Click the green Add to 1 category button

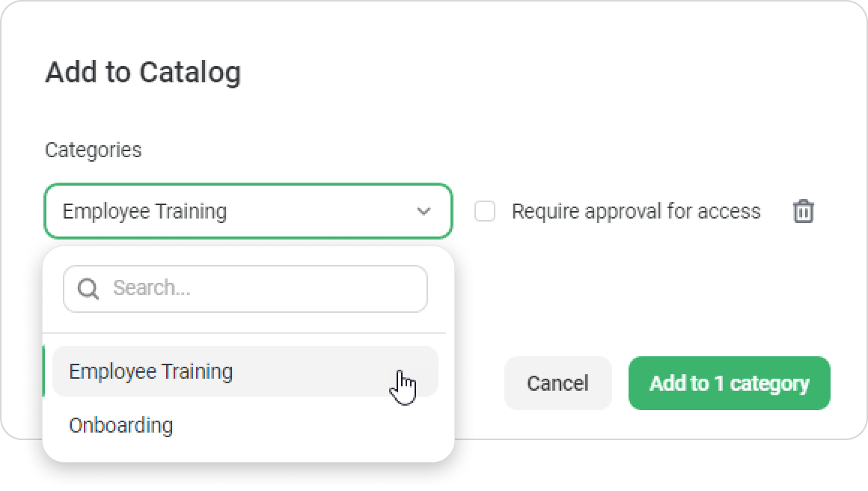coord(729,383)
